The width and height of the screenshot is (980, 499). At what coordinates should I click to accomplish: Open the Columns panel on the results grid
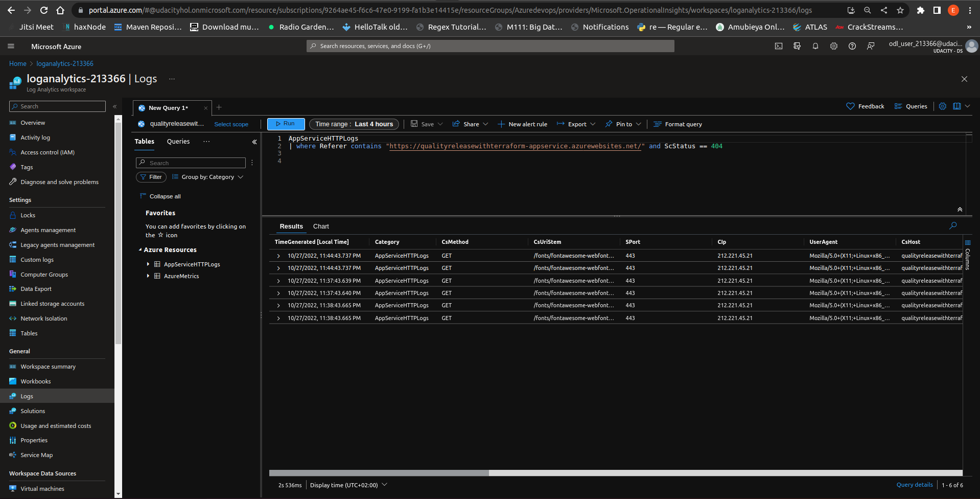tap(967, 255)
